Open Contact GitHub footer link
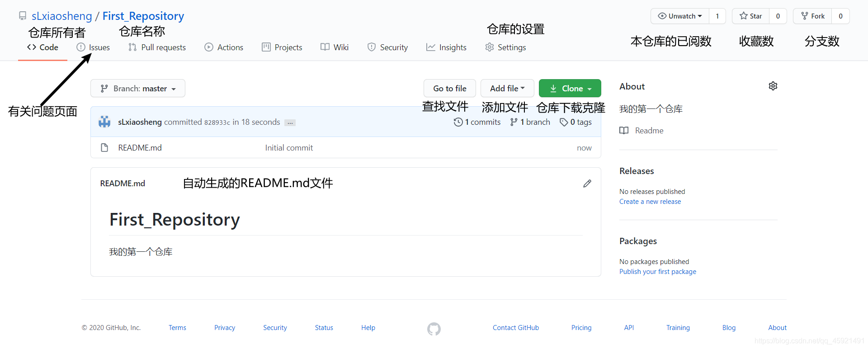Image resolution: width=868 pixels, height=349 pixels. (x=516, y=328)
